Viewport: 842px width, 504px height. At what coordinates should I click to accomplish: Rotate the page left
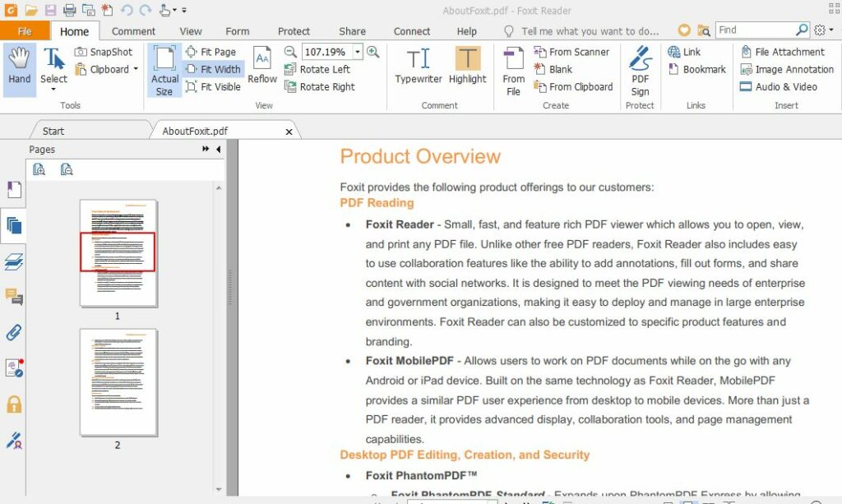tap(317, 69)
